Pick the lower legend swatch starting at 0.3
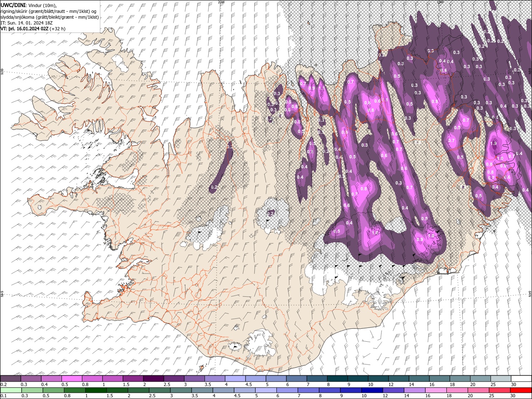Screen dimensions: 532x399 (32, 390)
